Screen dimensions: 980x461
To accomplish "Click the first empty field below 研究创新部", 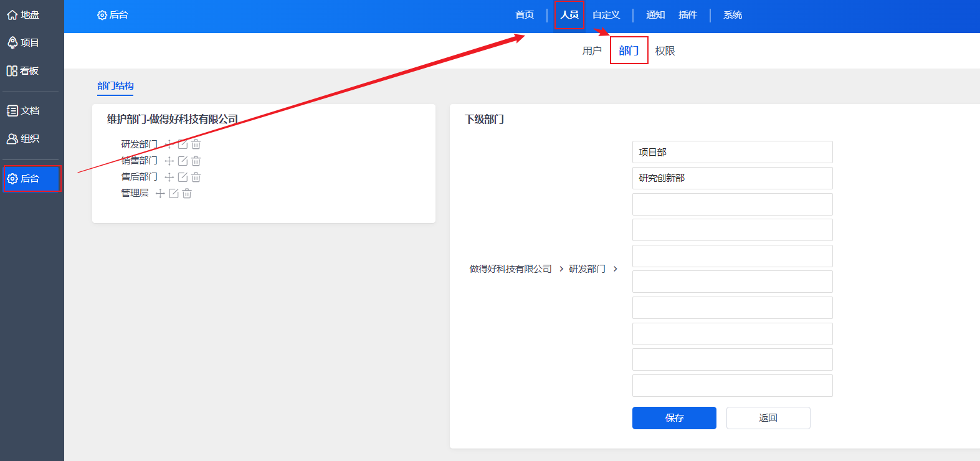I will point(733,204).
